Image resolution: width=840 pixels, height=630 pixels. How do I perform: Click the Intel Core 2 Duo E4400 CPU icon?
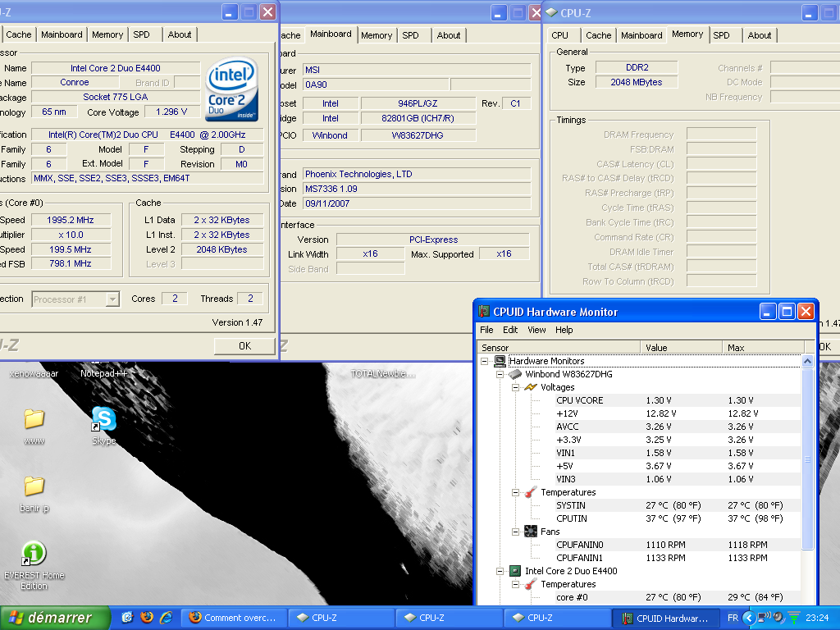(x=515, y=571)
